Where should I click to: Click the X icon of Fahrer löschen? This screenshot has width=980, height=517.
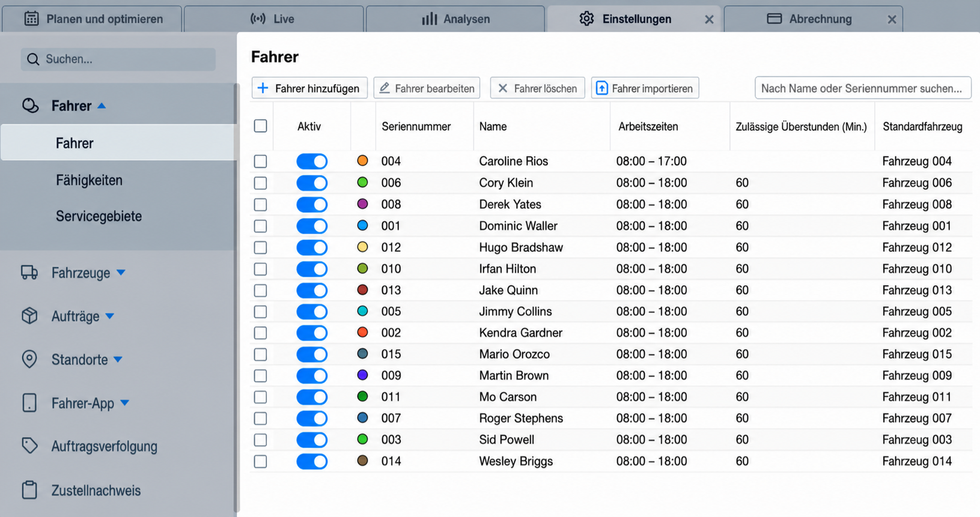tap(503, 88)
